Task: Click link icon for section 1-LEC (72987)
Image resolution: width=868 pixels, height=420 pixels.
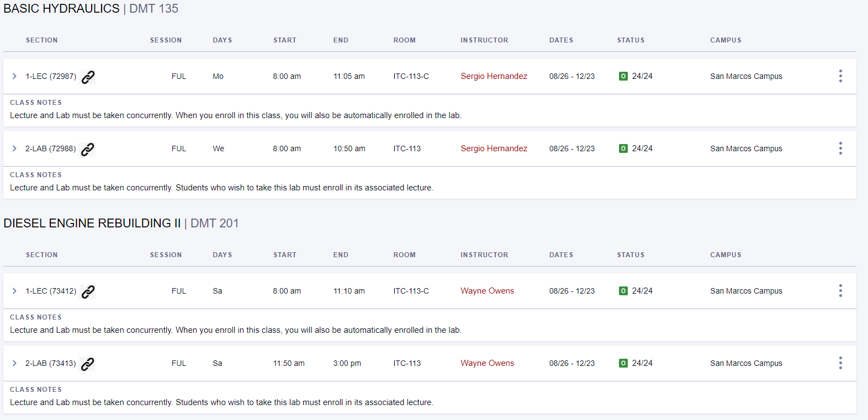Action: 88,77
